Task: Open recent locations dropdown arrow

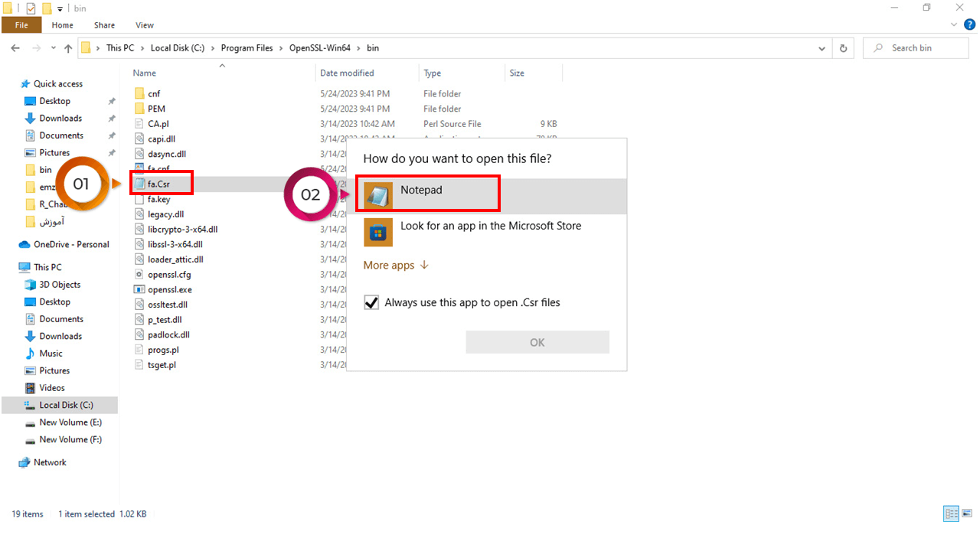Action: coord(53,48)
